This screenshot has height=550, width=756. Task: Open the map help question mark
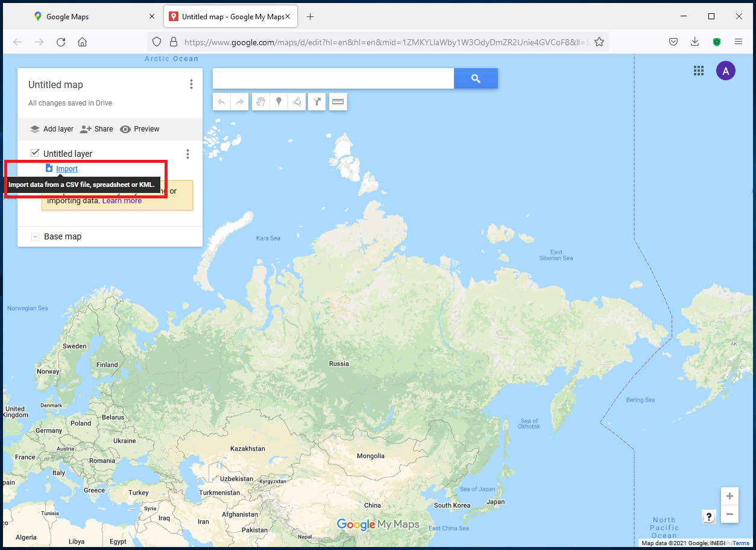[x=709, y=516]
